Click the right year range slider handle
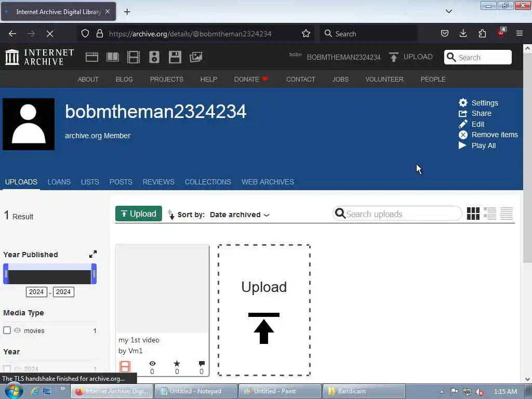This screenshot has width=532, height=399. click(94, 274)
